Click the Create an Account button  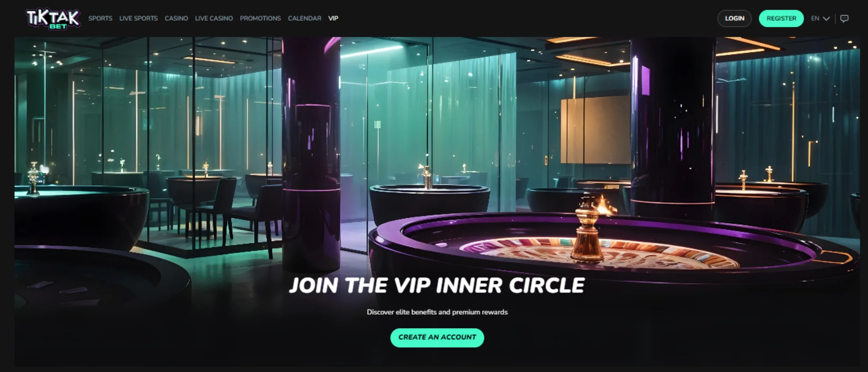(x=437, y=338)
